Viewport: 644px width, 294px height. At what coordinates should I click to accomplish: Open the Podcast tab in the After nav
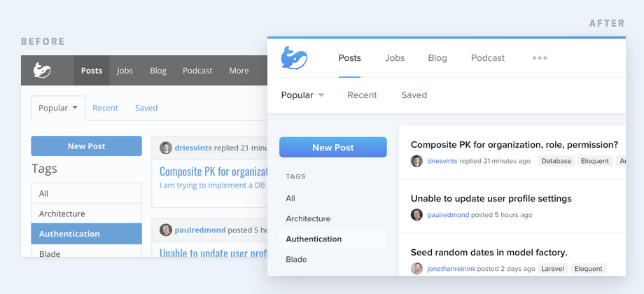tap(487, 58)
